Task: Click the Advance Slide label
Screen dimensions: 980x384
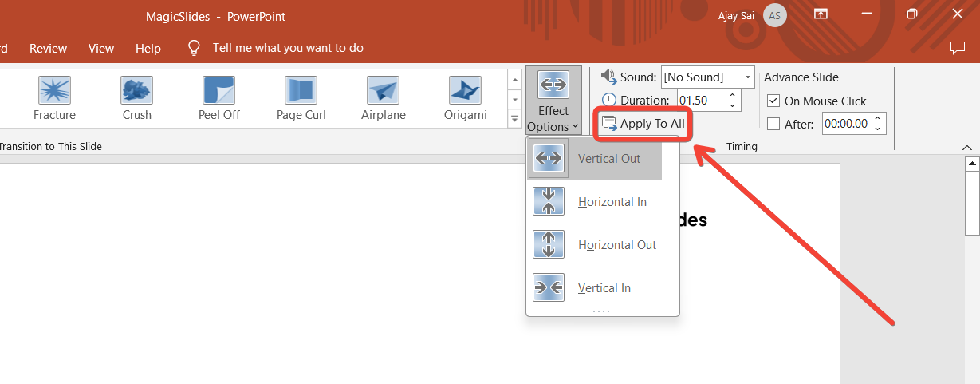Action: [x=801, y=77]
